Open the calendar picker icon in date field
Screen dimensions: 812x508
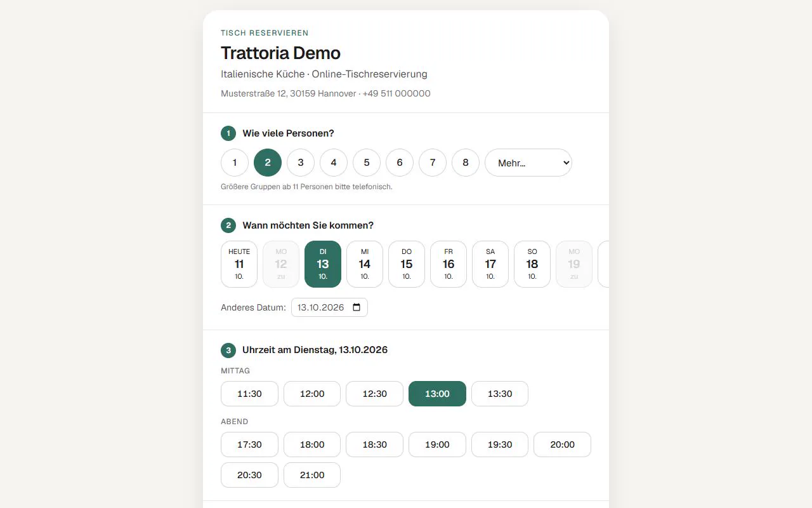[x=357, y=307]
